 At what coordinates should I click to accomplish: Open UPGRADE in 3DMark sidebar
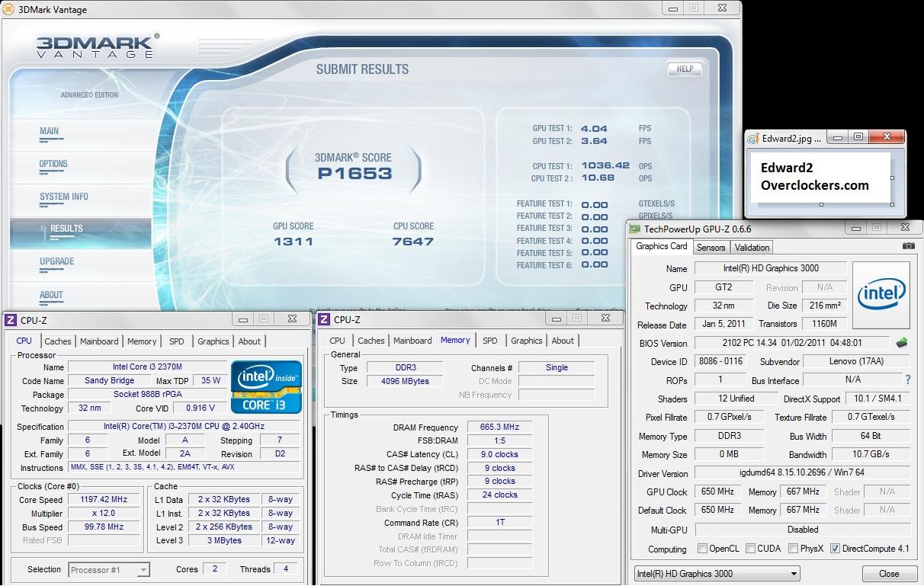point(57,261)
